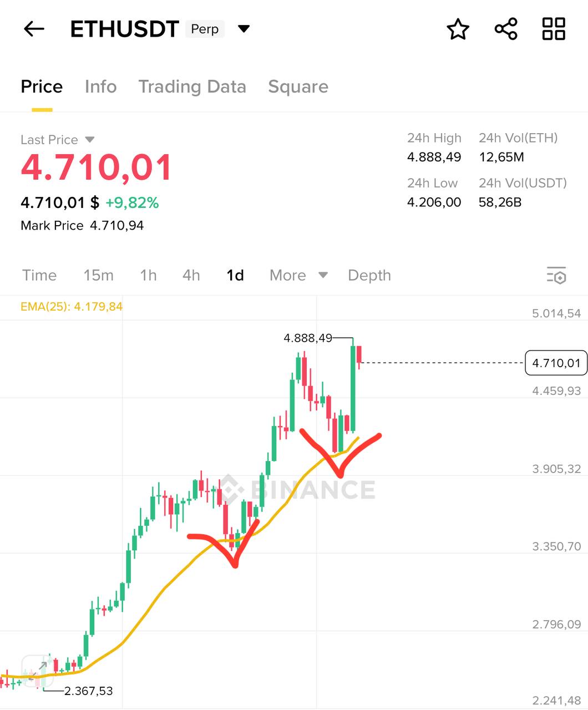Add ETHUSDT to favorites with star icon
The height and width of the screenshot is (710, 588).
point(458,29)
